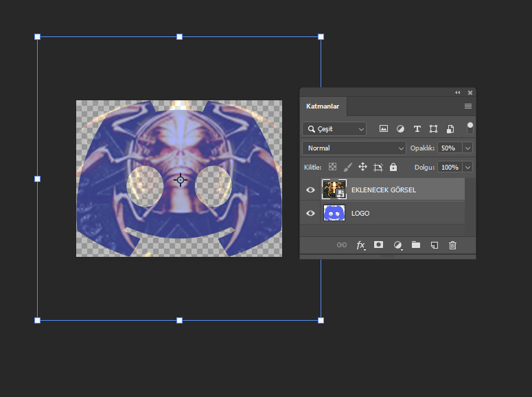Screen dimensions: 532x397
Task: Open the new adjustment layer menu
Action: [397, 245]
